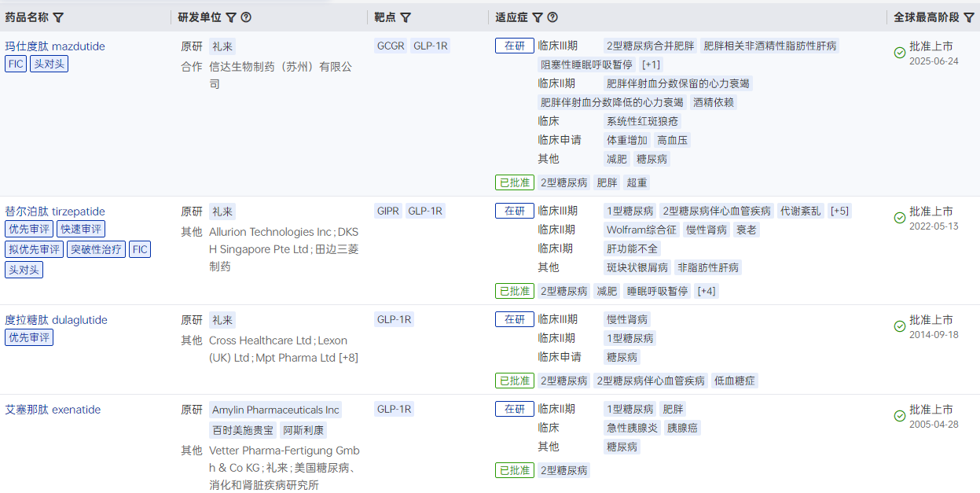The width and height of the screenshot is (980, 493).
Task: Click 阿斯利康 tag
Action: 303,430
